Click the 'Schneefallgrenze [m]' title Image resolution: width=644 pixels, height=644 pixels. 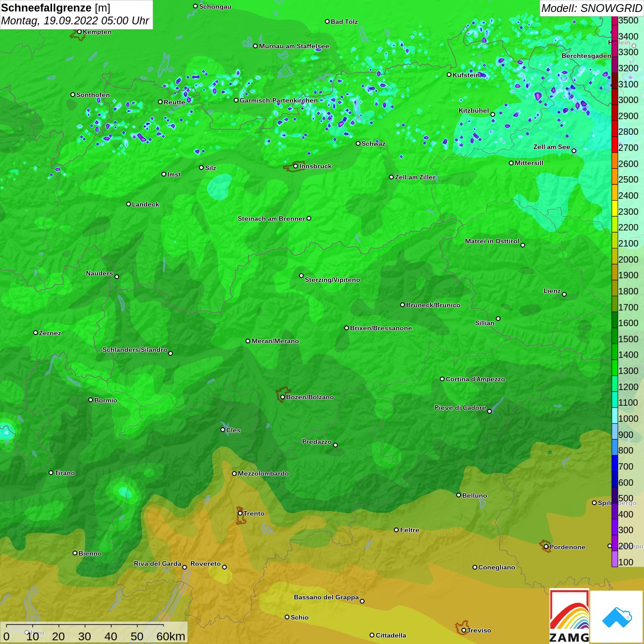(x=56, y=8)
